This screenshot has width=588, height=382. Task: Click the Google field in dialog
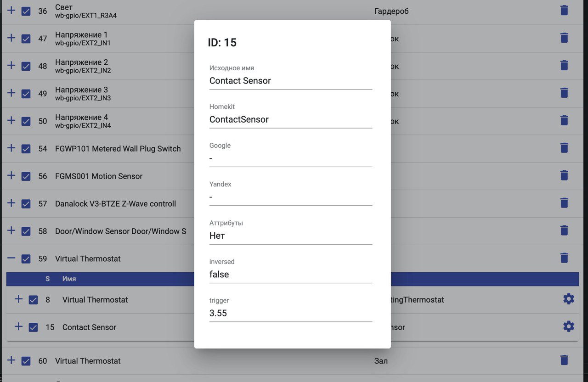click(291, 158)
